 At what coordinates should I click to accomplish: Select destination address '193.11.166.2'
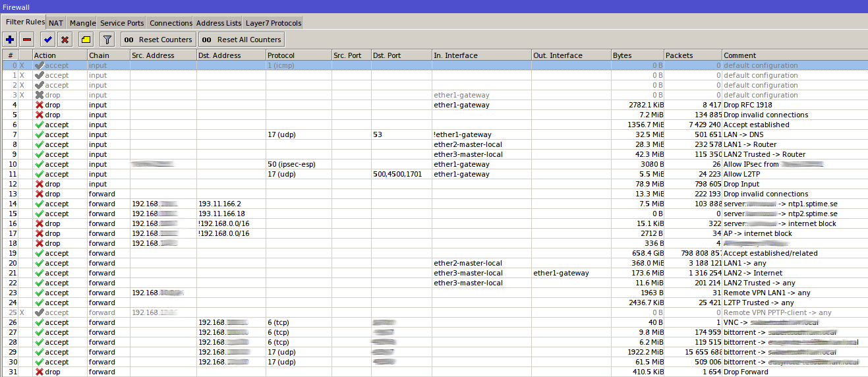click(x=220, y=204)
